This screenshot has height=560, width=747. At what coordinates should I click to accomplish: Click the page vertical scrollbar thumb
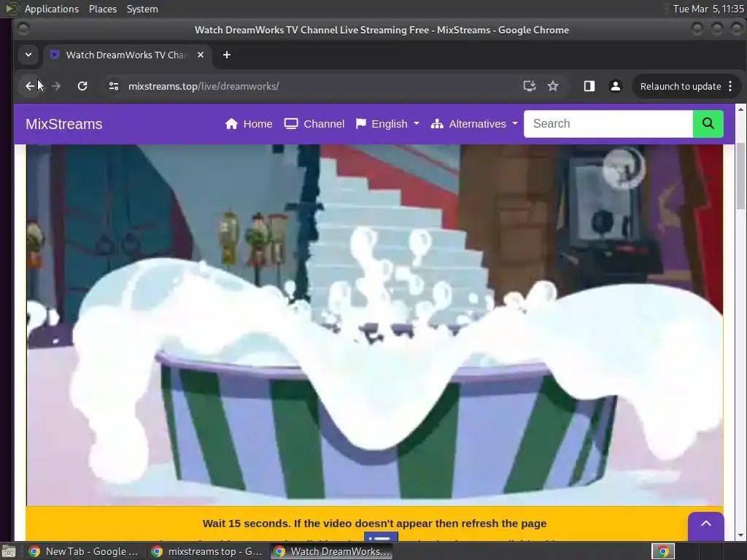click(740, 175)
